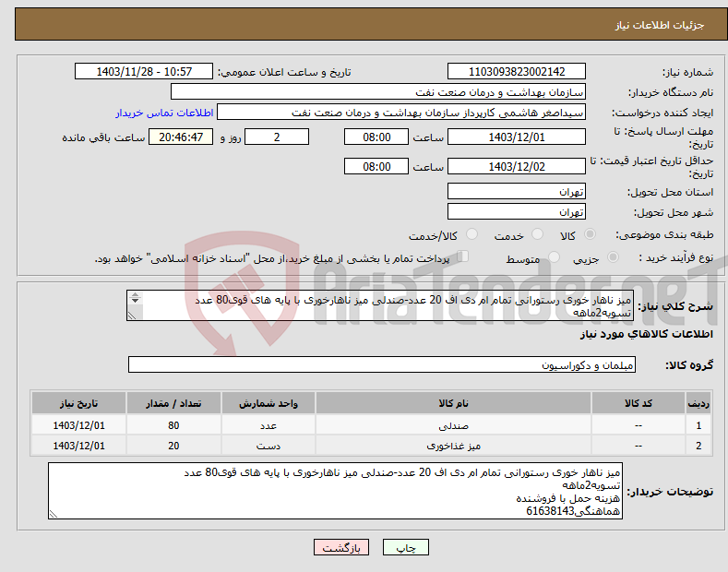Image resolution: width=728 pixels, height=572 pixels.
Task: Click the remaining days field showing 2
Action: [x=277, y=137]
